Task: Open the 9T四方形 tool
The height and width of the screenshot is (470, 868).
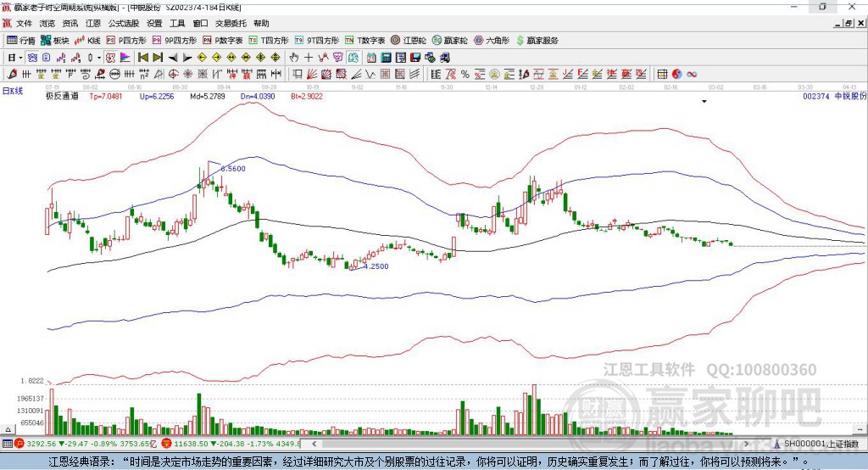Action: coord(317,41)
